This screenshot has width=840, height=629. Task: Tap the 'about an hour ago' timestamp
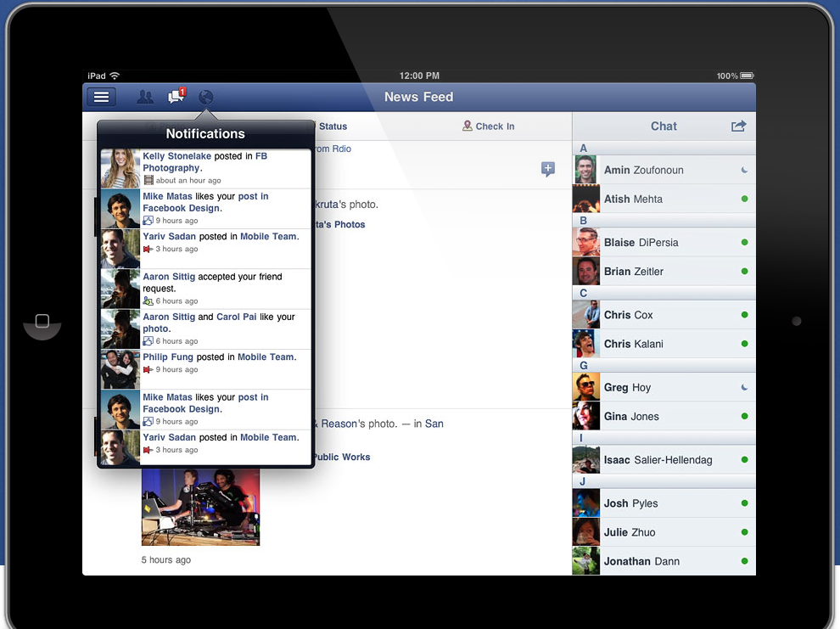pos(188,181)
